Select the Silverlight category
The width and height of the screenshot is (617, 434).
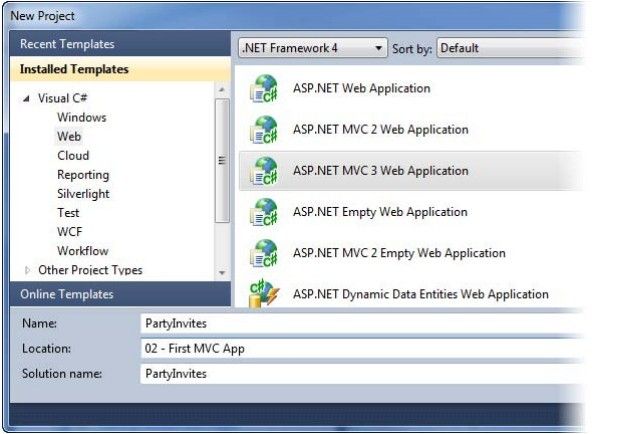coord(83,194)
